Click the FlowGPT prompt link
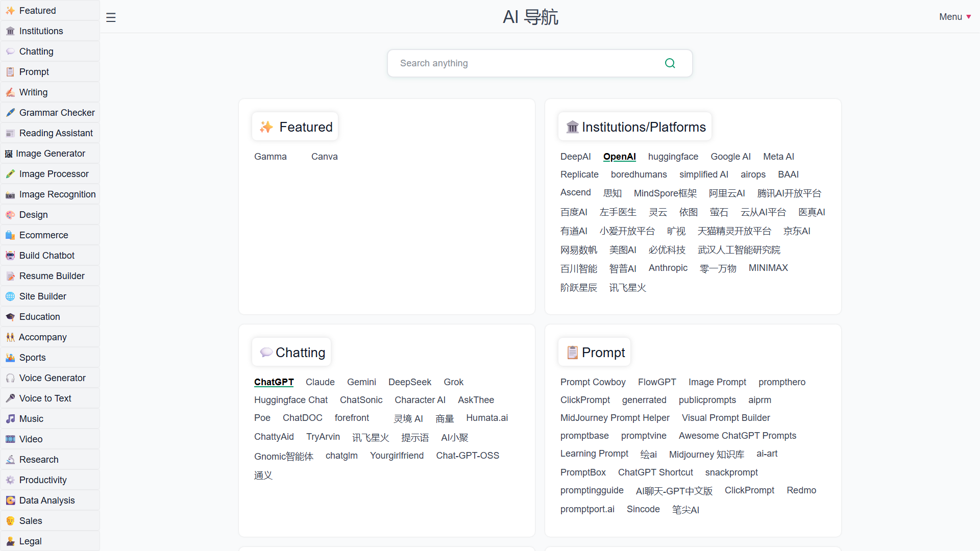 (x=657, y=382)
